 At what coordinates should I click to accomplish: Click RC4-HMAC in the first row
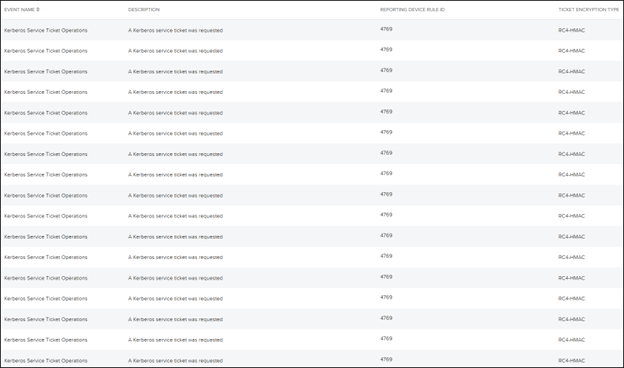tap(571, 30)
